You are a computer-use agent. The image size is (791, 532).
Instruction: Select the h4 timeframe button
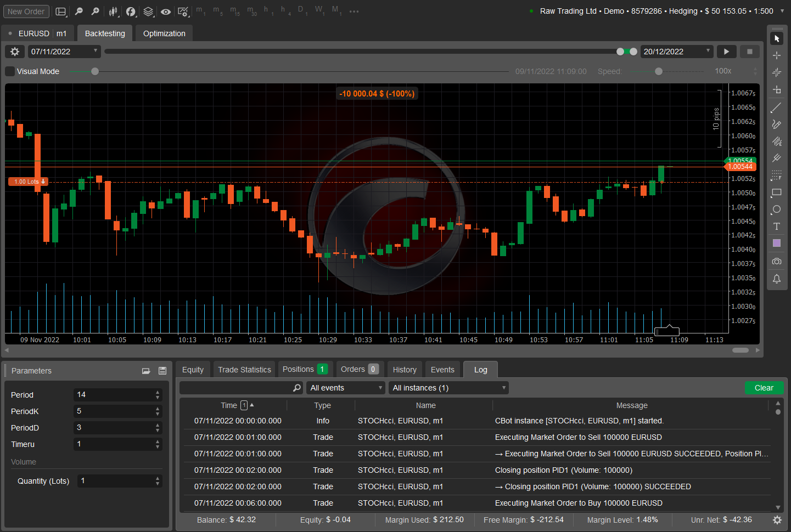tap(285, 11)
